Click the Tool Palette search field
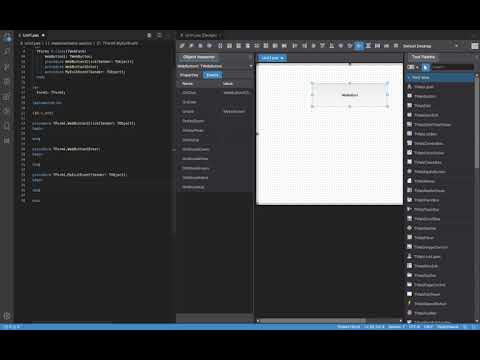480x360 pixels. point(452,67)
